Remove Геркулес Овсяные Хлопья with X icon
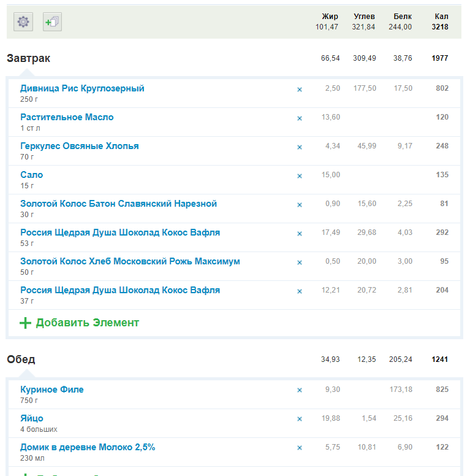 click(300, 147)
